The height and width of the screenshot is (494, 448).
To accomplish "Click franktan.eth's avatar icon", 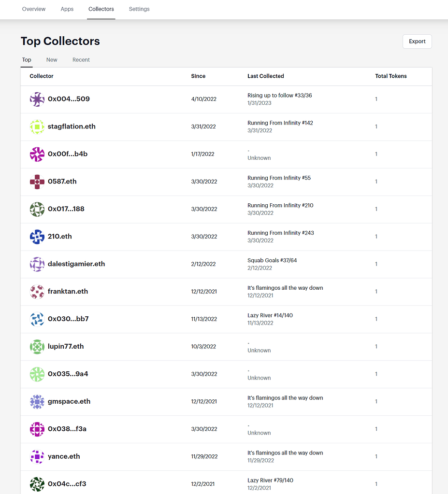I will 37,291.
